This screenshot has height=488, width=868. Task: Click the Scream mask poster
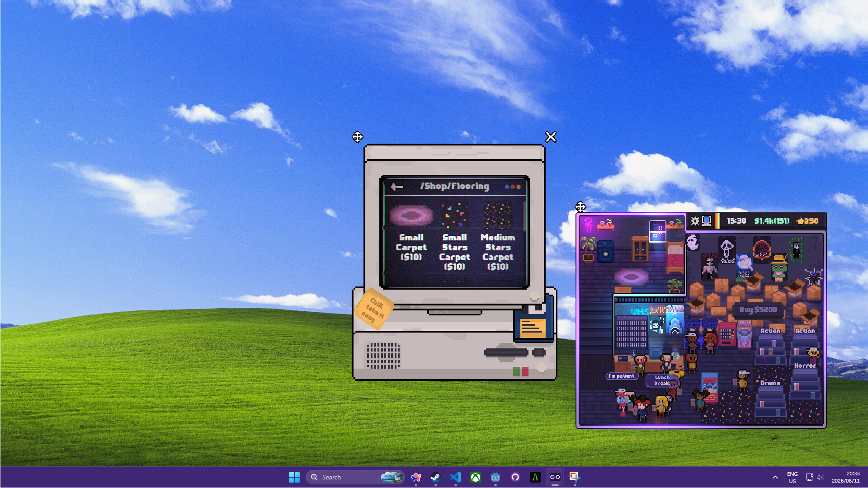click(x=727, y=249)
